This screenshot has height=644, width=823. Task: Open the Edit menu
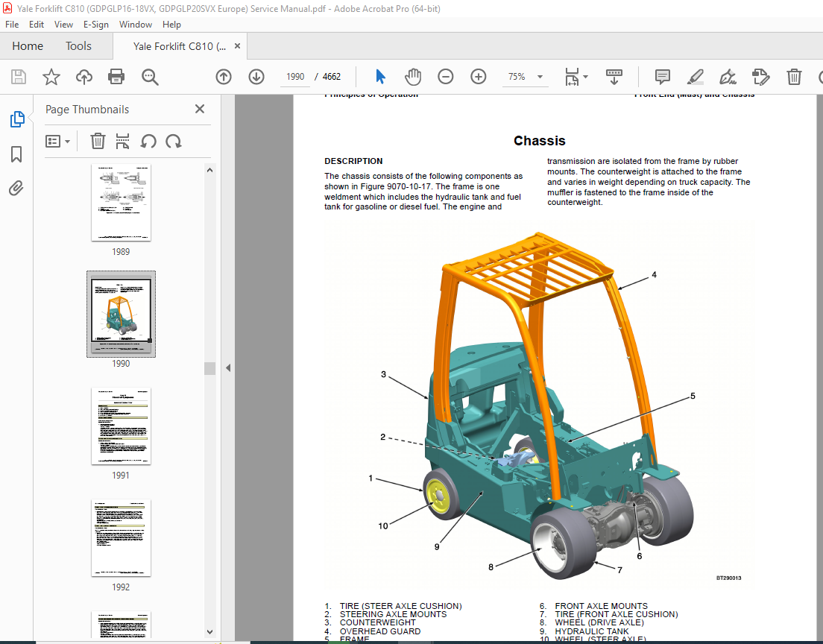pos(37,24)
